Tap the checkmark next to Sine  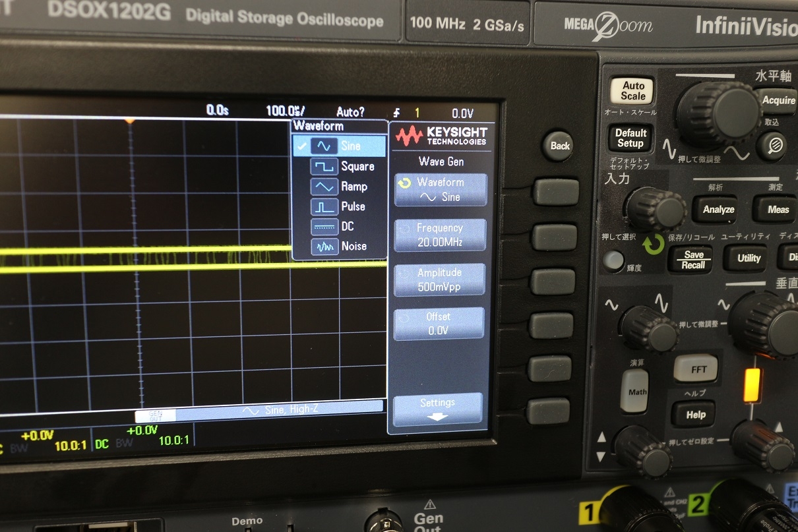(x=301, y=146)
